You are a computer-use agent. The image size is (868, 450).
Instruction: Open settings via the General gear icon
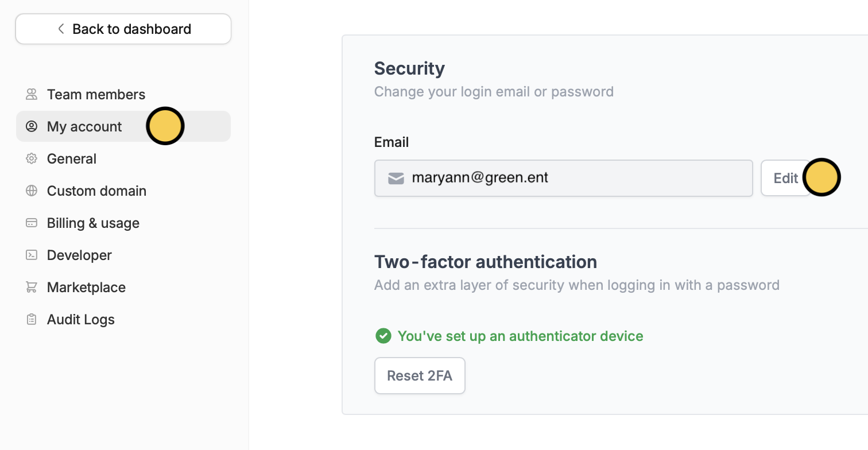32,158
